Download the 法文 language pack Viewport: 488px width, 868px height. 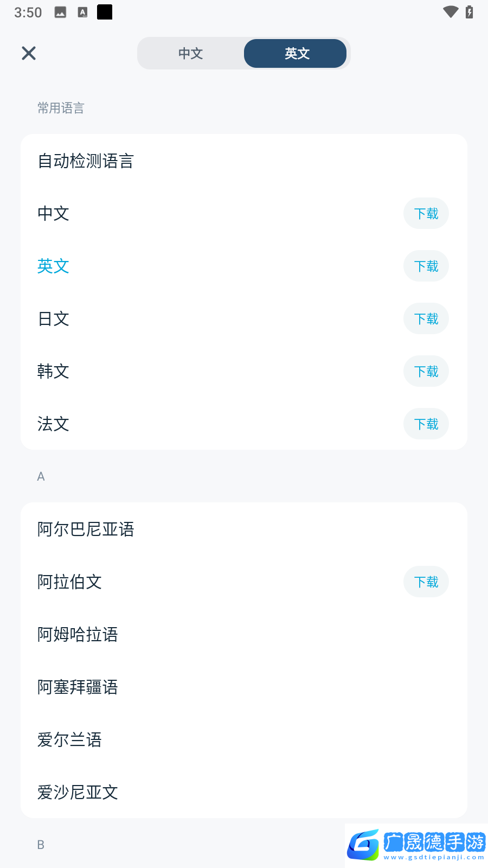(426, 424)
